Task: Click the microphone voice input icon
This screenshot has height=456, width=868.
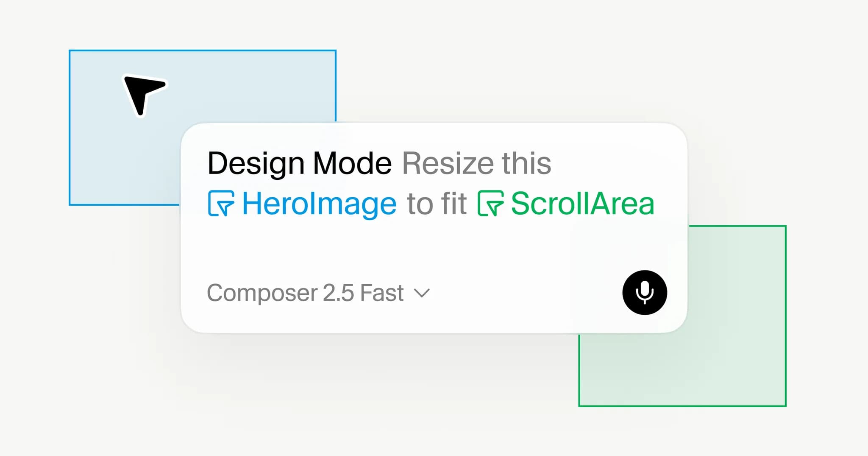Action: (645, 293)
